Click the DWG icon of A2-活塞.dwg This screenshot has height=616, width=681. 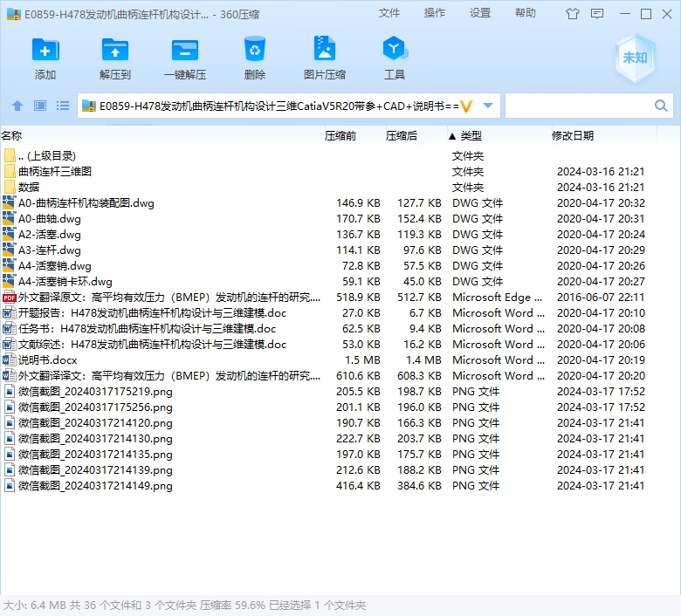click(9, 235)
